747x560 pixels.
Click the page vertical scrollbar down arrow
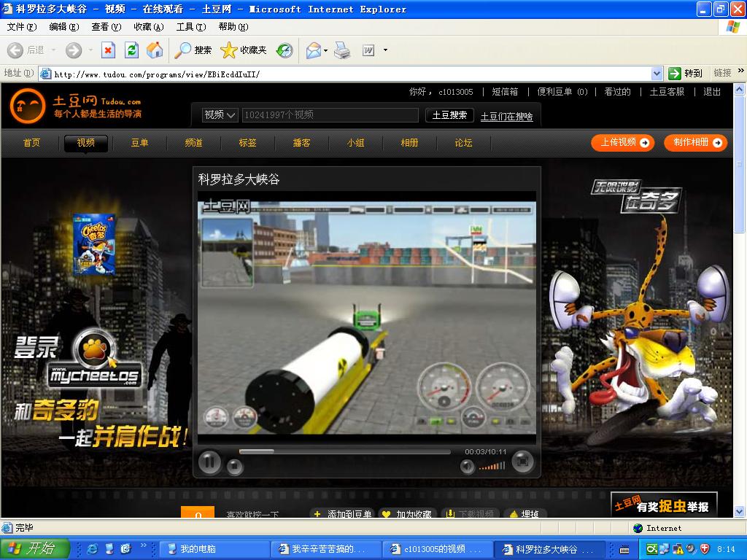coord(740,512)
